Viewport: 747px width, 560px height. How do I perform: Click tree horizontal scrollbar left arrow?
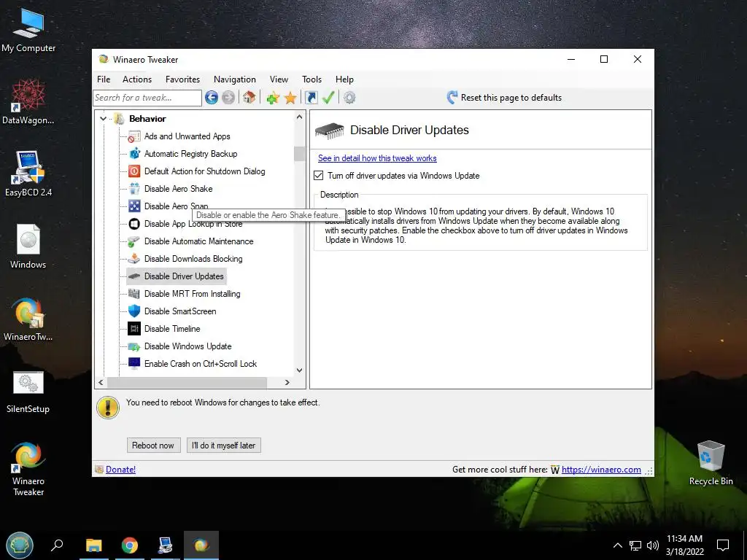click(101, 382)
